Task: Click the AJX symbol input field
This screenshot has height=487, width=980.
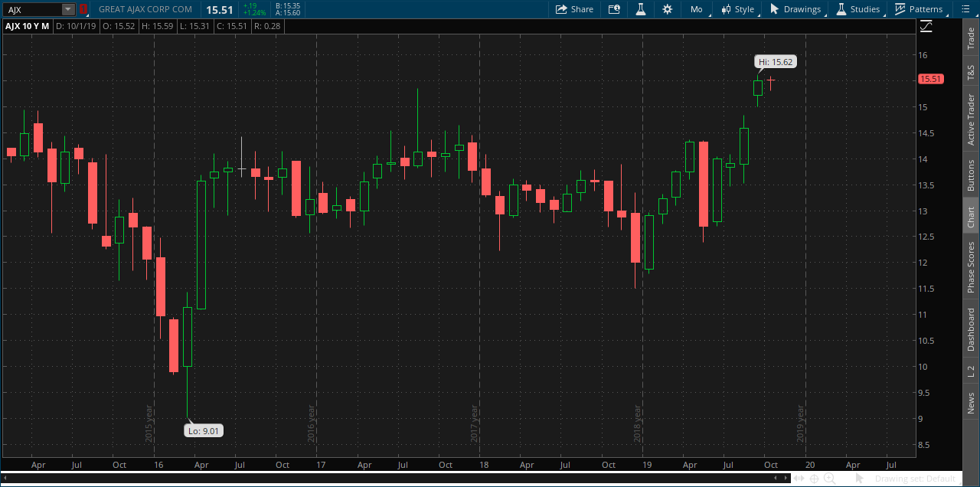Action: coord(32,9)
